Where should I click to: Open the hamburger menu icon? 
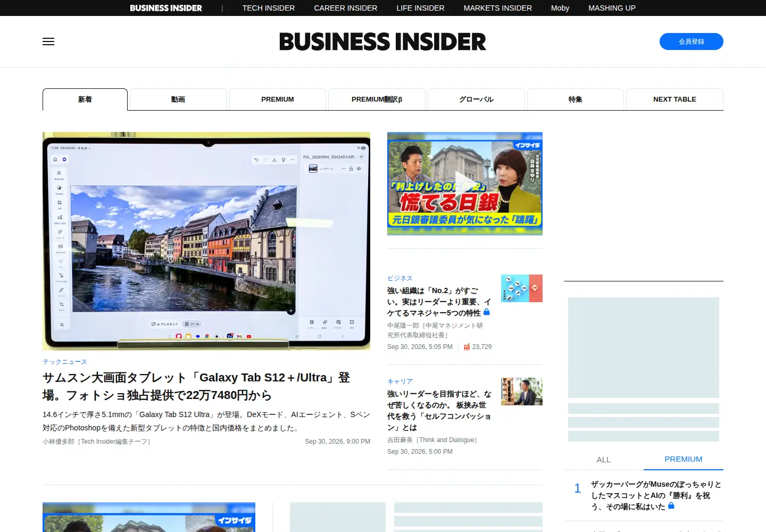[48, 41]
